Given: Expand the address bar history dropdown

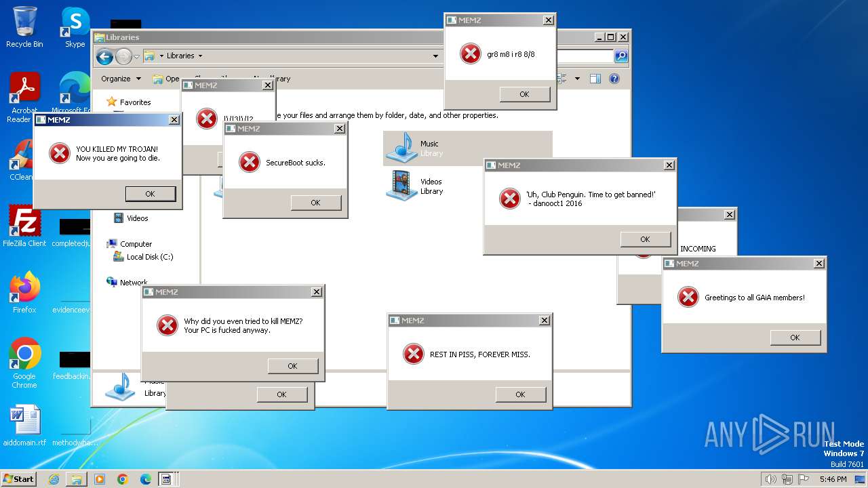Looking at the screenshot, I should tap(435, 56).
